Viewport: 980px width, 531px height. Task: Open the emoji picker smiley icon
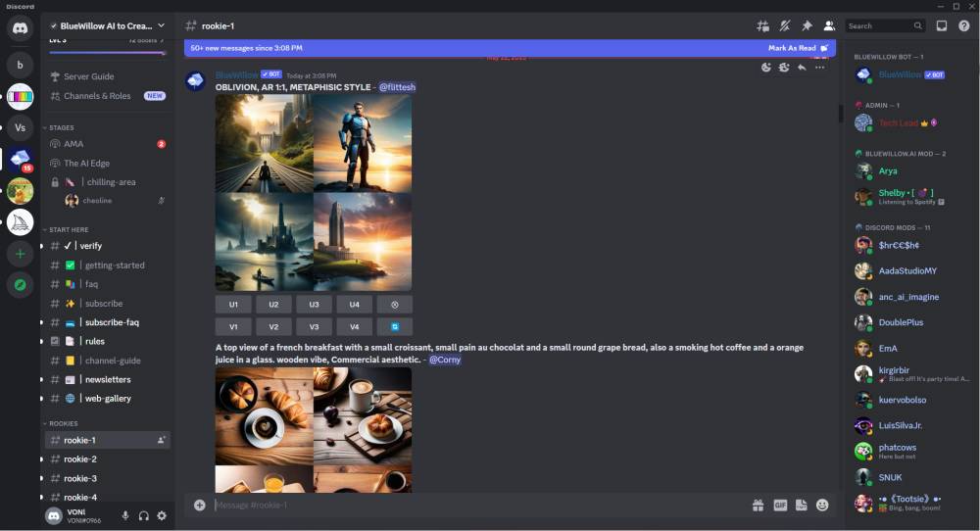(x=822, y=505)
